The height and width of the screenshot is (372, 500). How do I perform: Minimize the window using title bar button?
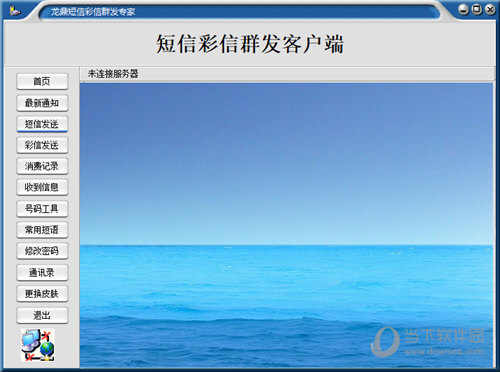point(463,9)
